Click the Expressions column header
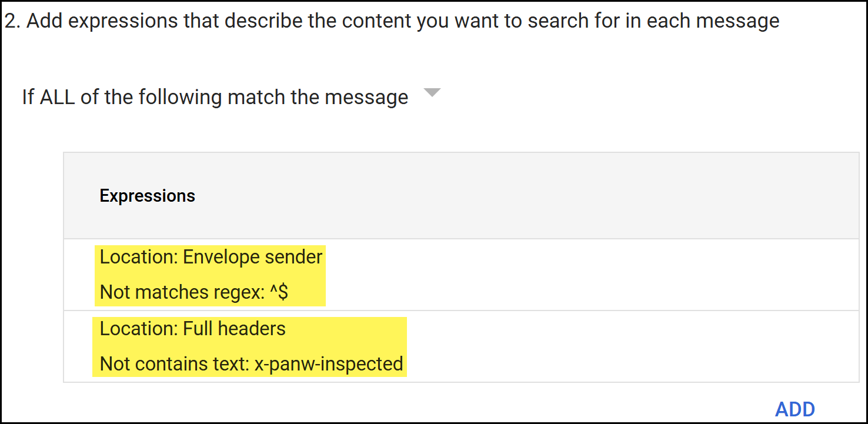The image size is (868, 424). [x=147, y=196]
